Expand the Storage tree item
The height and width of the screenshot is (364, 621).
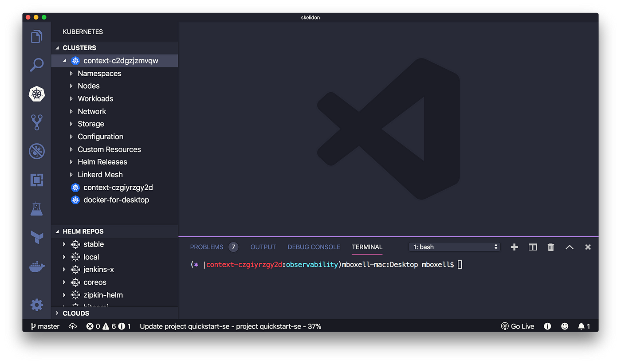point(71,124)
